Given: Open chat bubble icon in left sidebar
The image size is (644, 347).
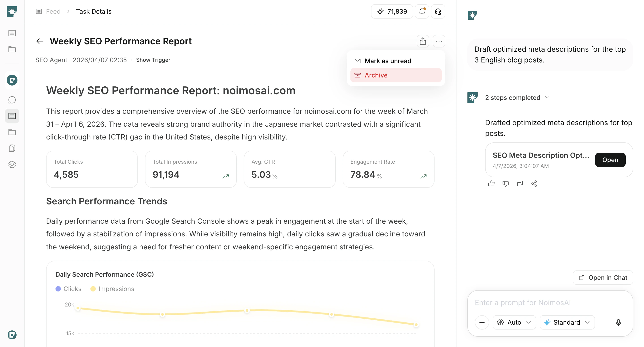Looking at the screenshot, I should pos(12,100).
